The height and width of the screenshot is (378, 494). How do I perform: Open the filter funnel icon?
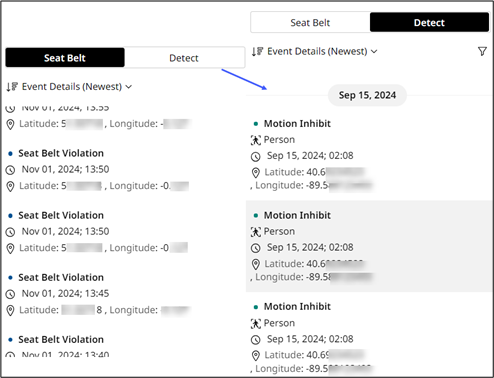click(x=482, y=51)
